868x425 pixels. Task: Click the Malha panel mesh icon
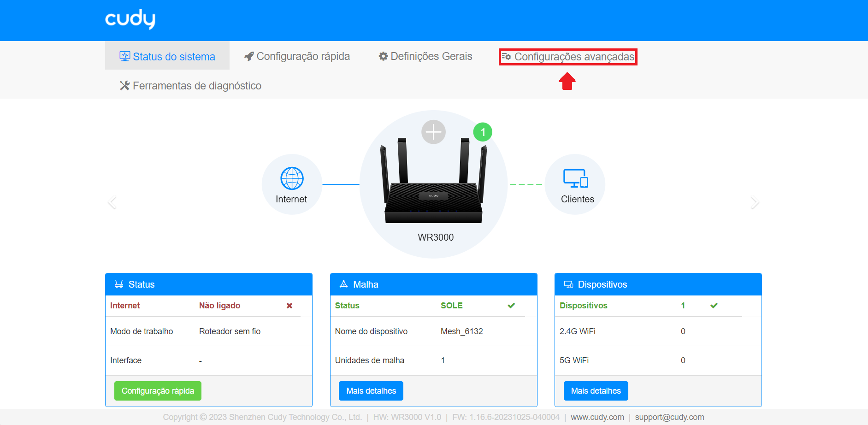(343, 284)
